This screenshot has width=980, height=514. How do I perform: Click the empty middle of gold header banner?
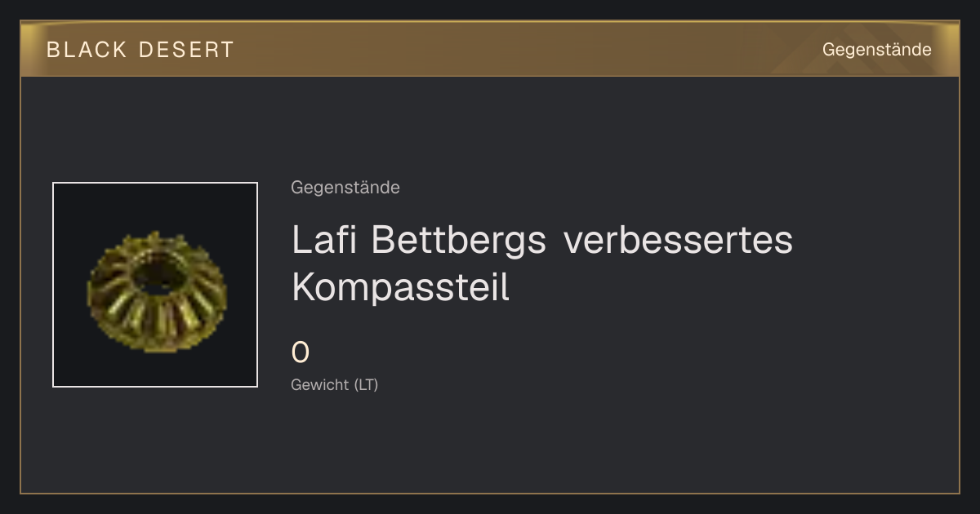point(523,50)
